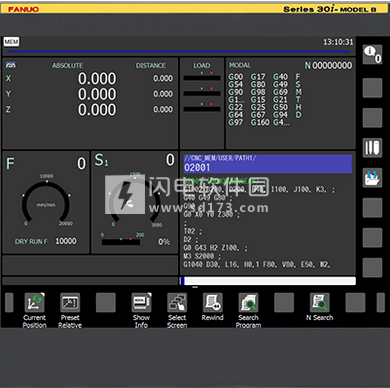Screen dimensions: 390x388
Task: Click the G80 modal code
Action: pos(258,84)
